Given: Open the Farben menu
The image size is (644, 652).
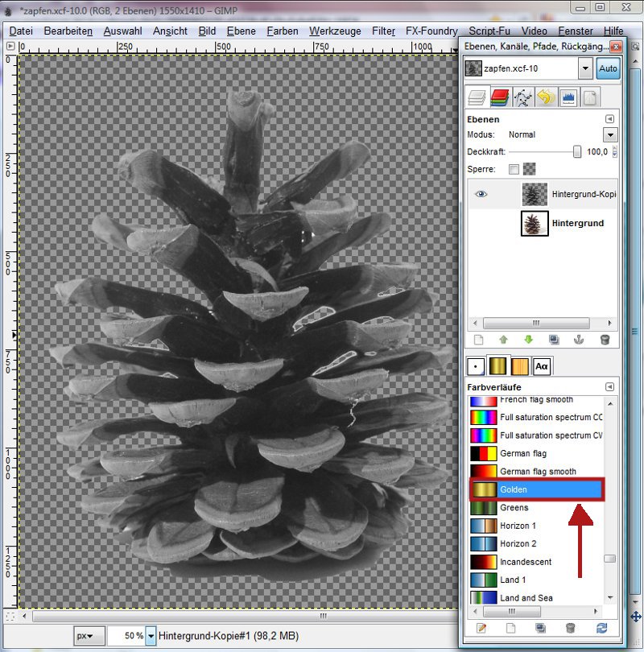Looking at the screenshot, I should tap(282, 31).
